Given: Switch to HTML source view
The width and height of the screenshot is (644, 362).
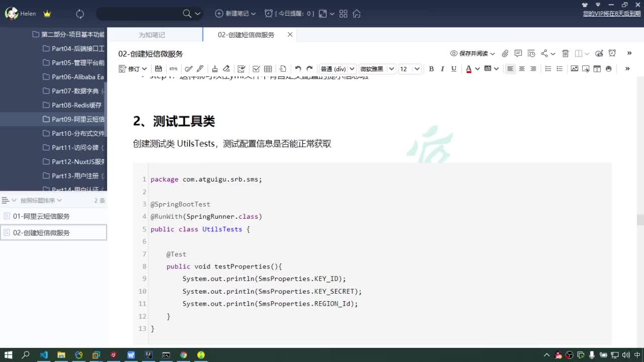Looking at the screenshot, I should coord(174,69).
